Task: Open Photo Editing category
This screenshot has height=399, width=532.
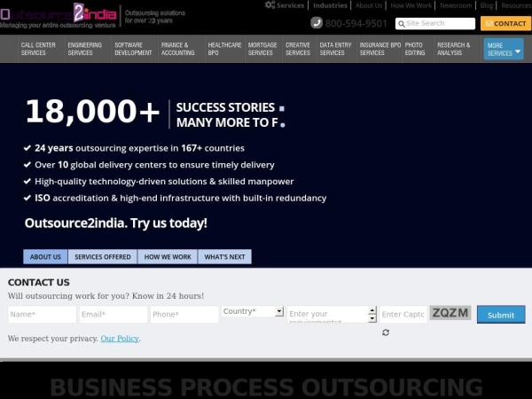Action: click(x=415, y=49)
